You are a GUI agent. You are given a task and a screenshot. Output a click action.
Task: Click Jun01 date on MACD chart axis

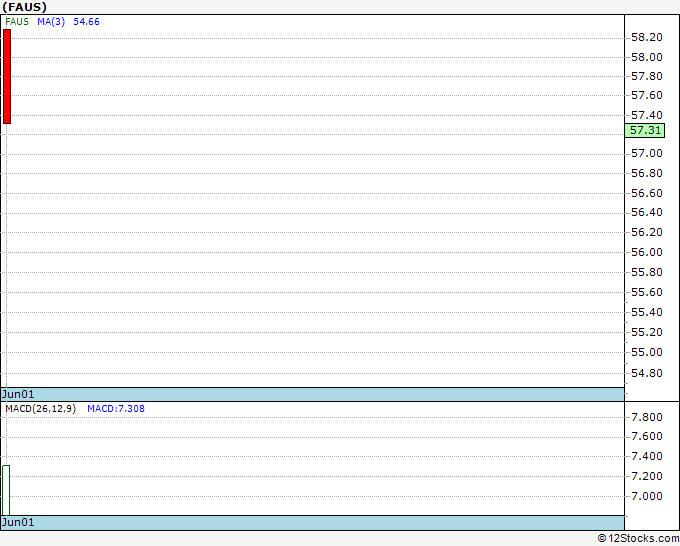18,522
